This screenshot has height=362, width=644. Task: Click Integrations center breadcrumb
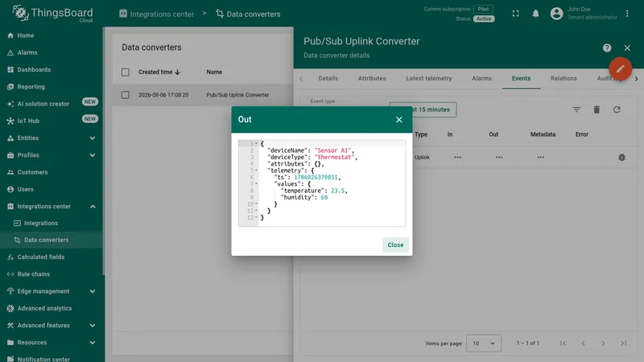click(156, 14)
